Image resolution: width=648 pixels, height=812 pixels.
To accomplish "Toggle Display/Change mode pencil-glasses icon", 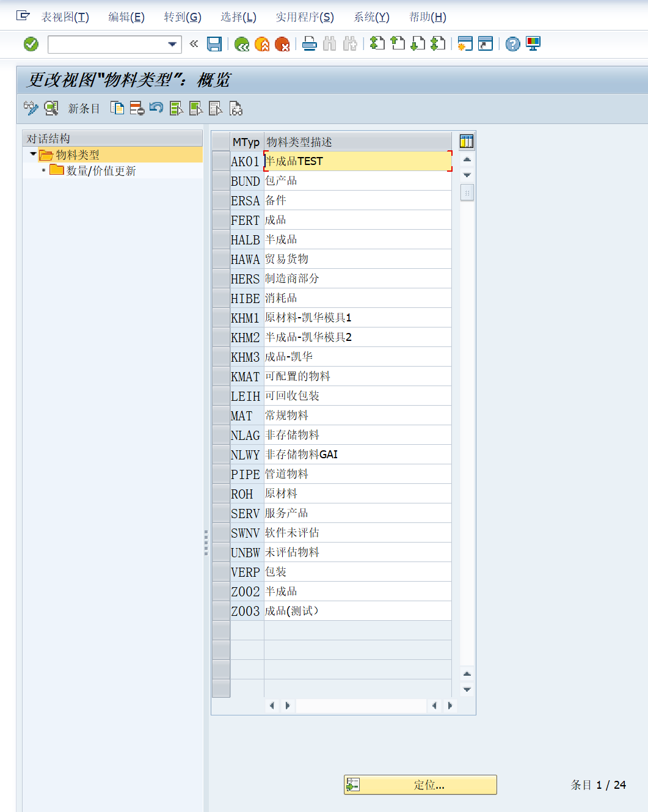I will click(x=31, y=108).
